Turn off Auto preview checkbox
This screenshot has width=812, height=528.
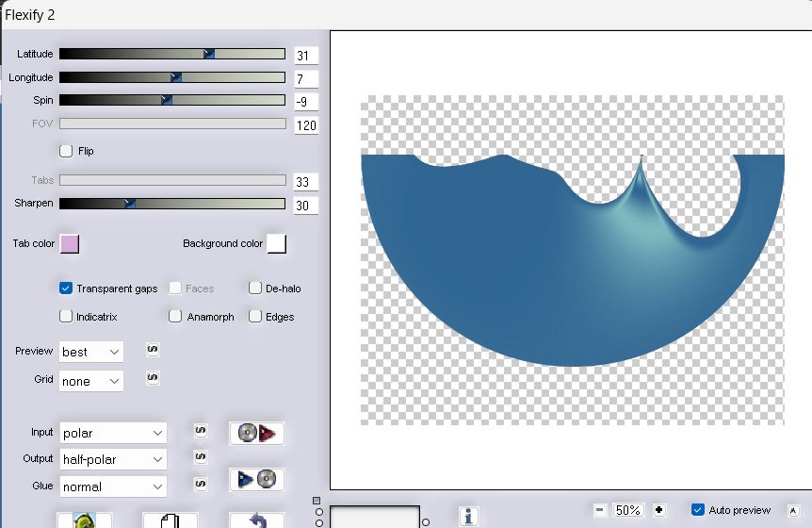pyautogui.click(x=698, y=510)
